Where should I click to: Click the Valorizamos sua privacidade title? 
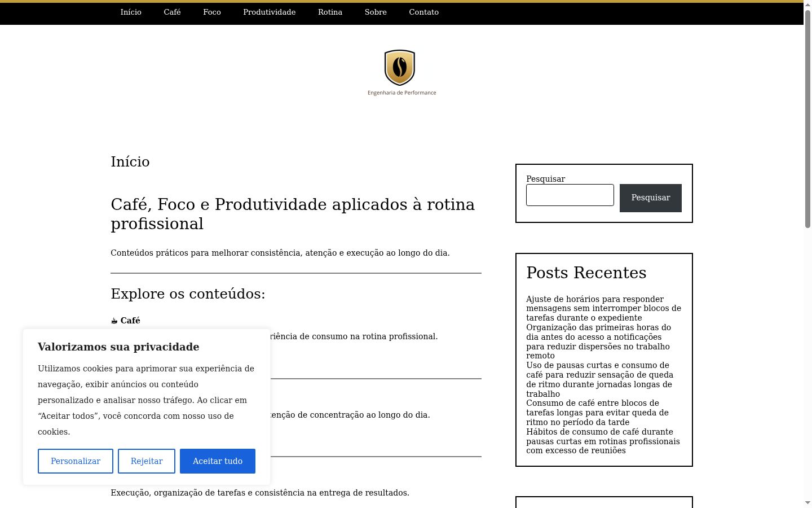pos(118,347)
